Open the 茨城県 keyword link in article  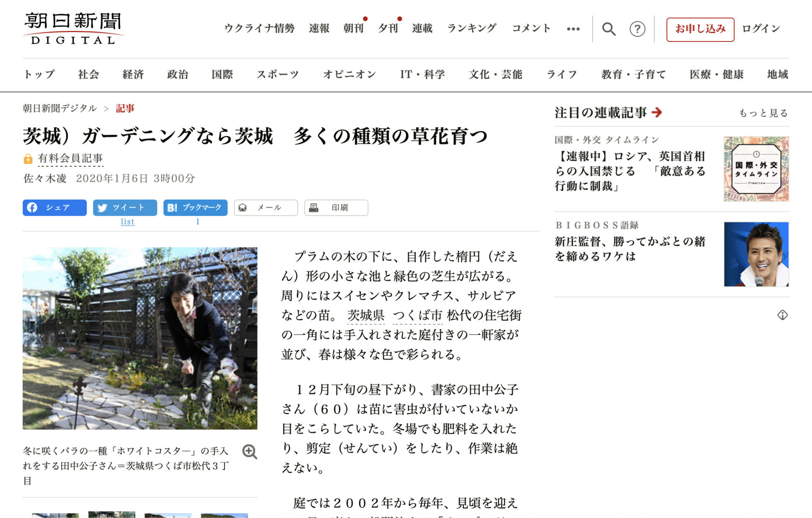(x=366, y=315)
